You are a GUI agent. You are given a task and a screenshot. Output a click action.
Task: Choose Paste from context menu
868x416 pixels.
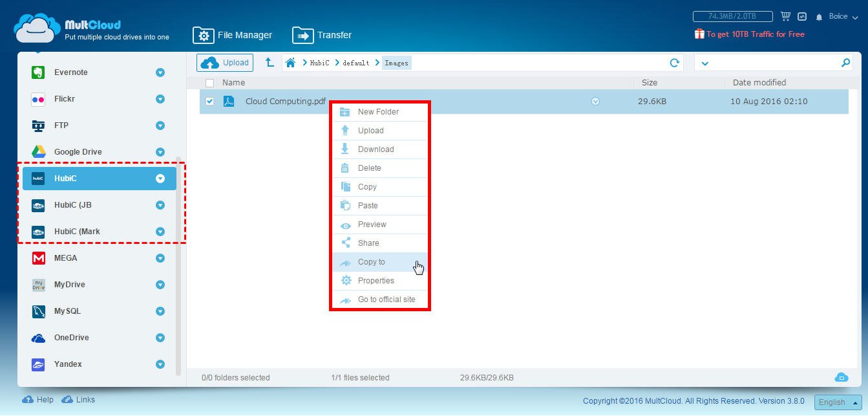pyautogui.click(x=379, y=206)
